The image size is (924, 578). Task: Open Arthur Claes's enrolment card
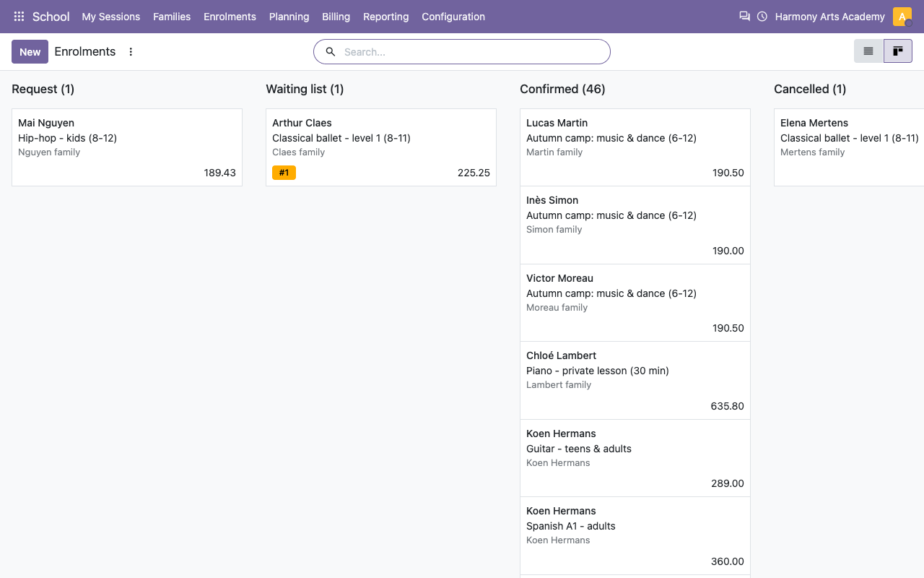coord(381,147)
